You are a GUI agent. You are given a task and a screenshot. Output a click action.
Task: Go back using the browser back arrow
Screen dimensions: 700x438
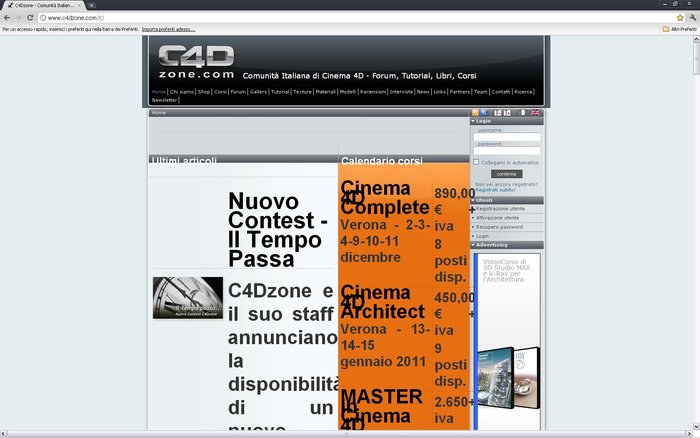click(7, 18)
